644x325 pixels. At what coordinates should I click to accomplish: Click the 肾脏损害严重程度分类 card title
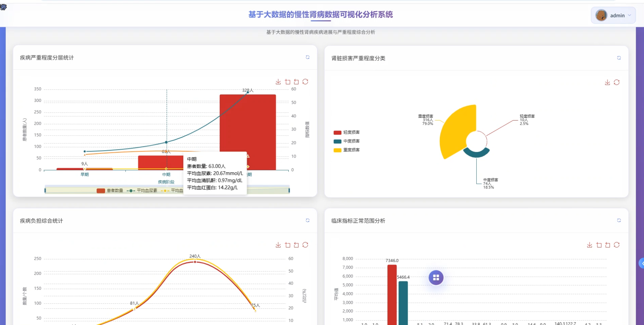(x=358, y=58)
